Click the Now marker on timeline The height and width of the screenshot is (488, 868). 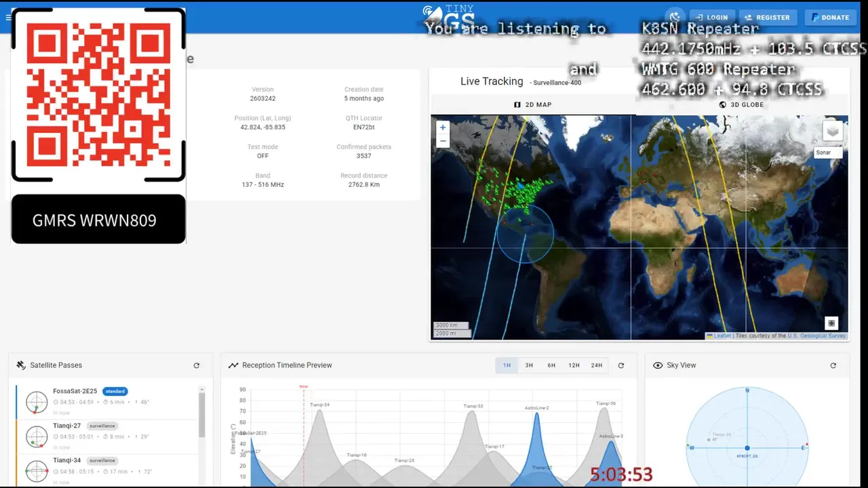[x=304, y=387]
